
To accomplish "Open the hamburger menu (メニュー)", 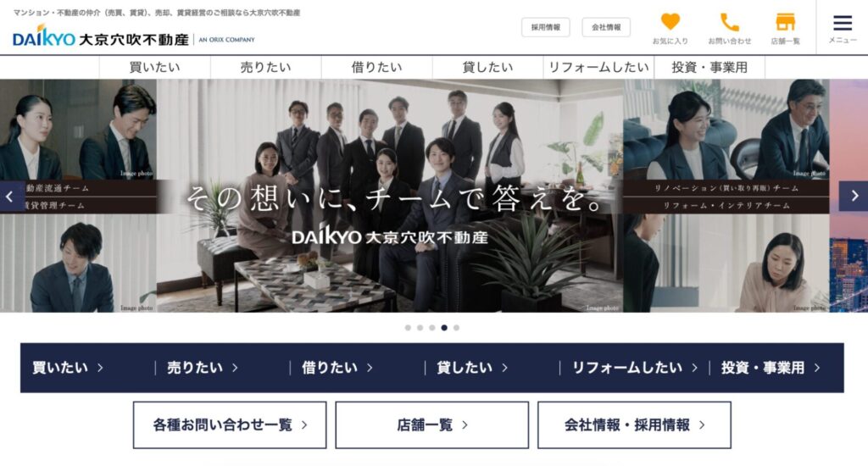I will [x=843, y=28].
